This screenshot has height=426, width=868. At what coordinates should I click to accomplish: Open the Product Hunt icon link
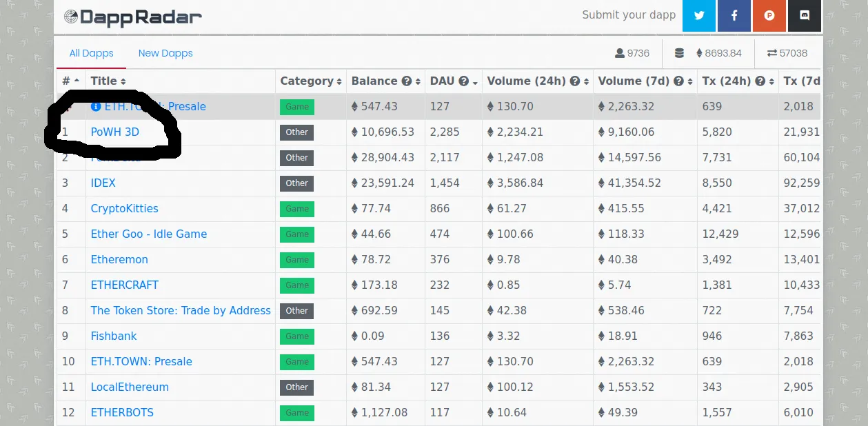769,15
